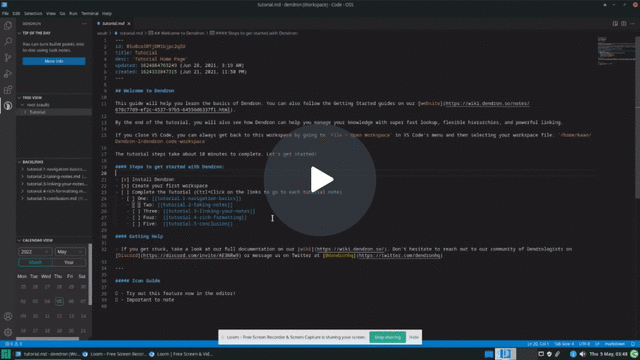Open the May month dropdown
This screenshot has width=640, height=360.
click(70, 252)
